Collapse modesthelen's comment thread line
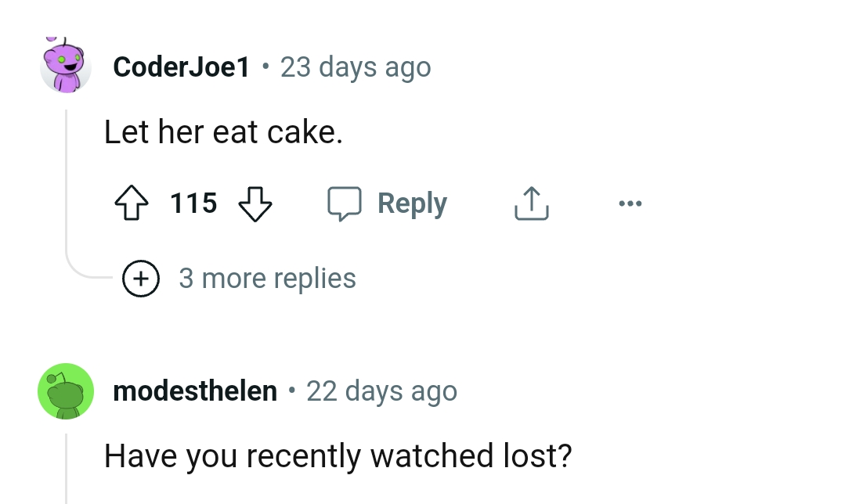Image resolution: width=845 pixels, height=504 pixels. point(66,470)
